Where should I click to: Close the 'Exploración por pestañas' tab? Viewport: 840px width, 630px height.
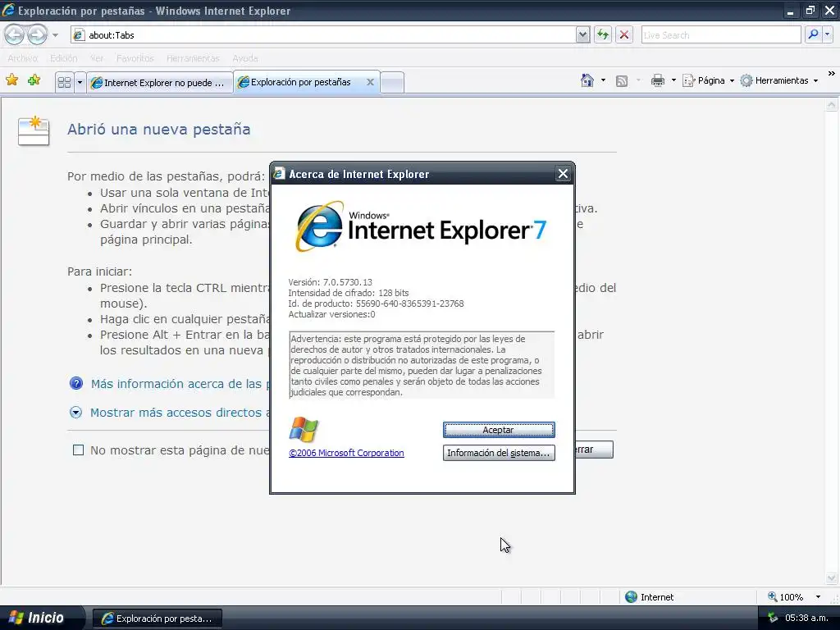[370, 82]
